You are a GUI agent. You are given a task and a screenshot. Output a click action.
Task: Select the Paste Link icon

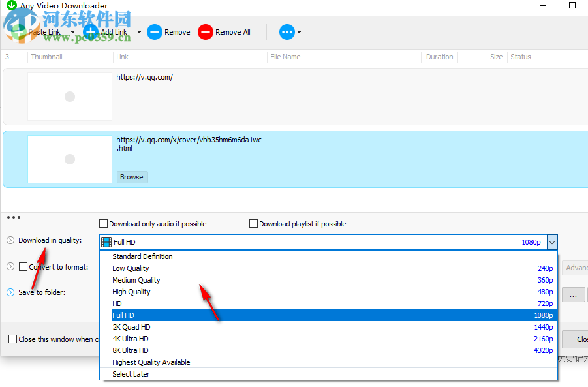point(20,31)
